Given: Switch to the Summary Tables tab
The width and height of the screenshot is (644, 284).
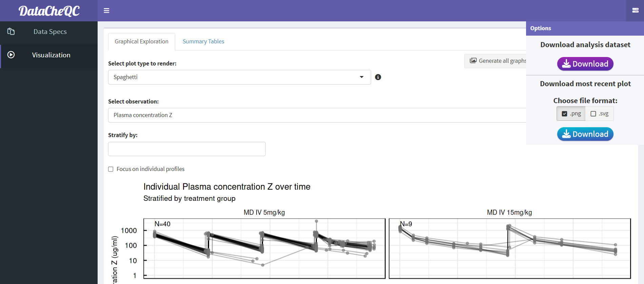Looking at the screenshot, I should point(203,41).
